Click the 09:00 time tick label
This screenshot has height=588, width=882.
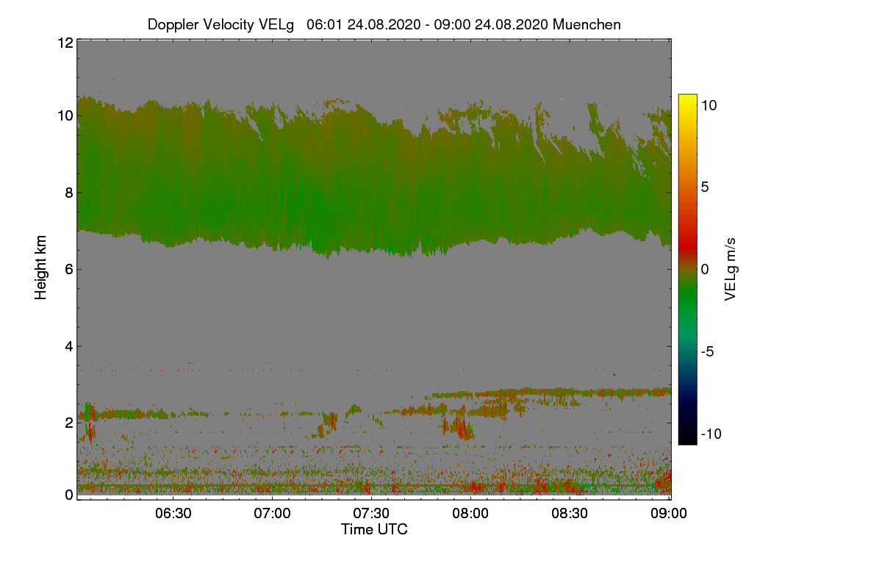tap(669, 514)
